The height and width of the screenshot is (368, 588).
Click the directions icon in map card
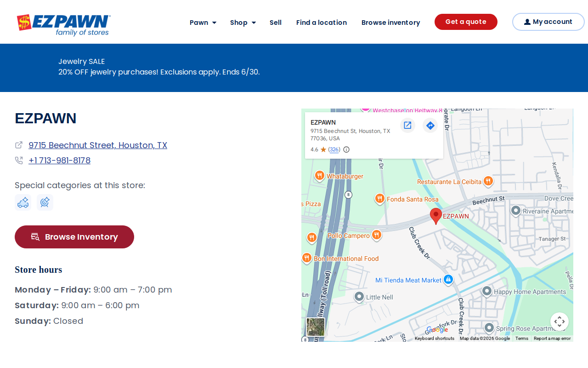(x=430, y=125)
